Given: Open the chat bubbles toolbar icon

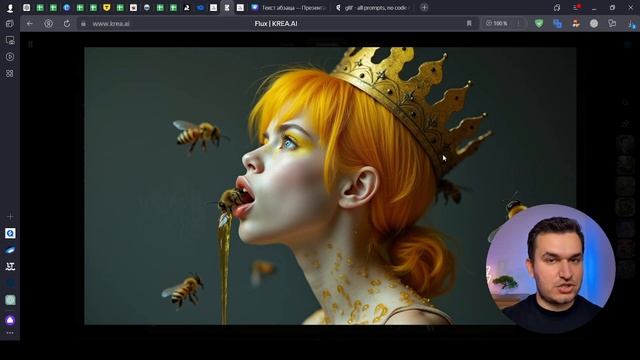Looking at the screenshot, I should click(x=612, y=24).
